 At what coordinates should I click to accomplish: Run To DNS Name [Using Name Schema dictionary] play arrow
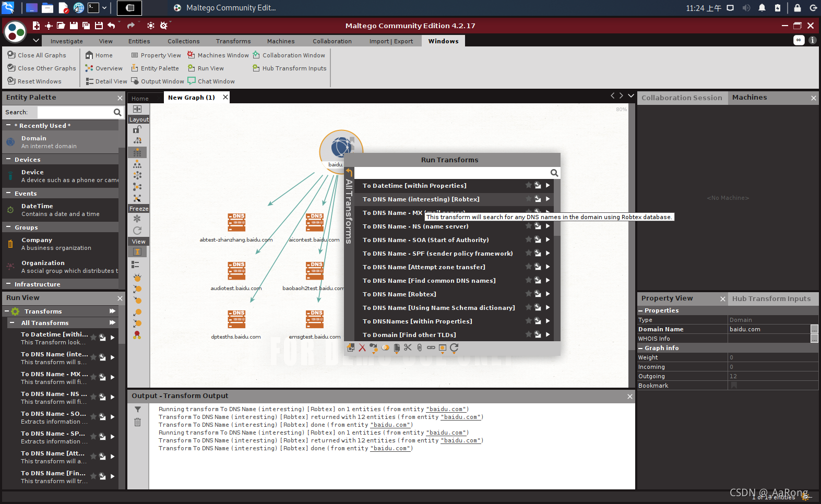click(548, 307)
